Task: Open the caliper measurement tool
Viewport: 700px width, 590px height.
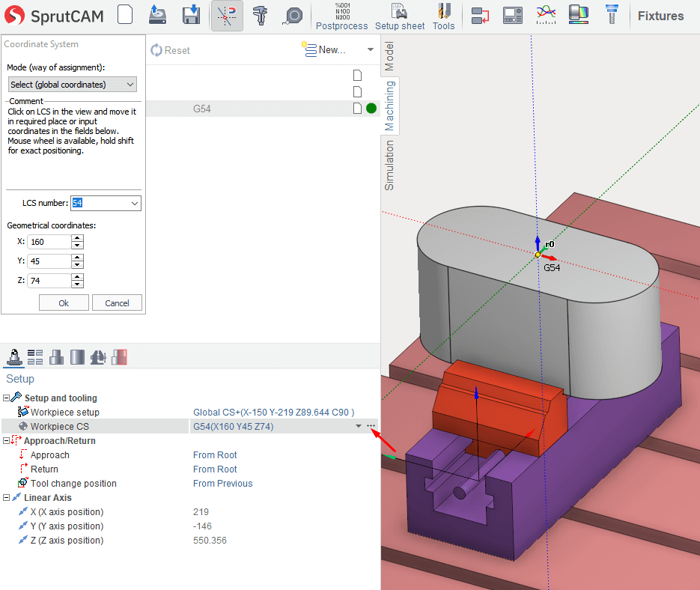Action: [261, 16]
